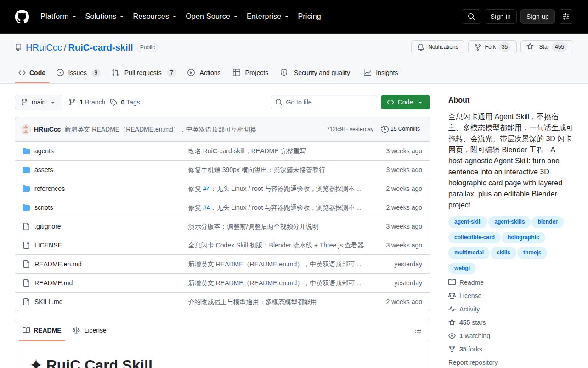Click the holographic topic tag
588x368 pixels.
pyautogui.click(x=523, y=238)
